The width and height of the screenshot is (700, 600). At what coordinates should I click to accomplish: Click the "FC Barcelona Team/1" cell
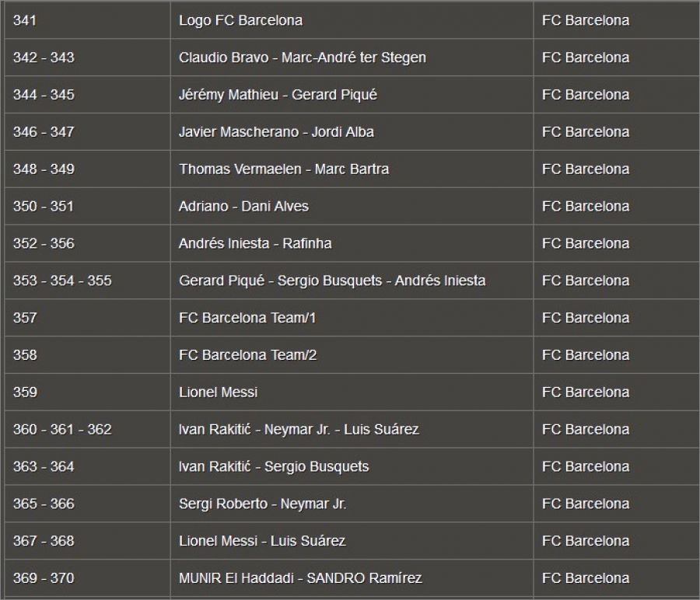[247, 318]
